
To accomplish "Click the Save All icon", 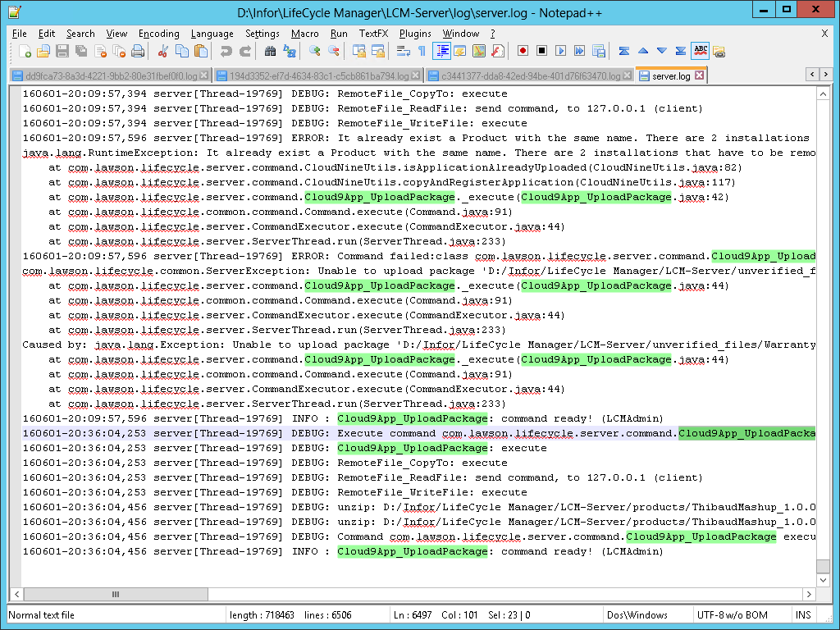I will tap(81, 51).
